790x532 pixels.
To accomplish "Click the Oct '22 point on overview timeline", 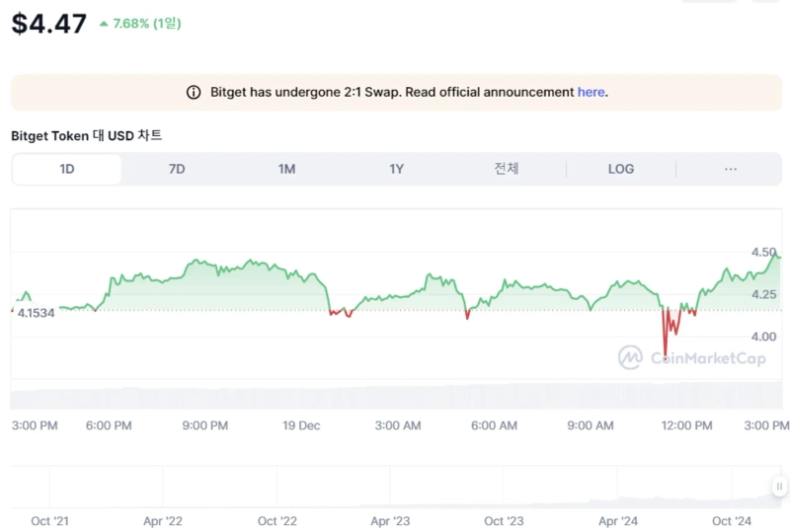I will point(276,520).
